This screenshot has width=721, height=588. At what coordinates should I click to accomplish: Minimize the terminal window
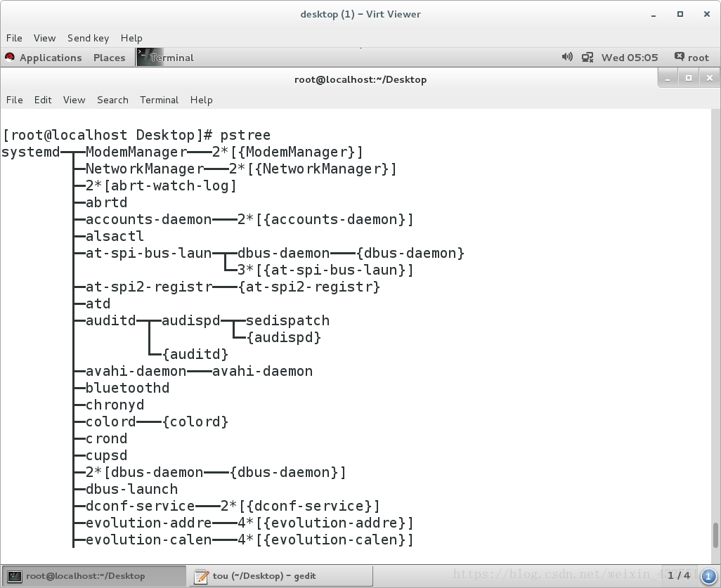click(x=668, y=79)
